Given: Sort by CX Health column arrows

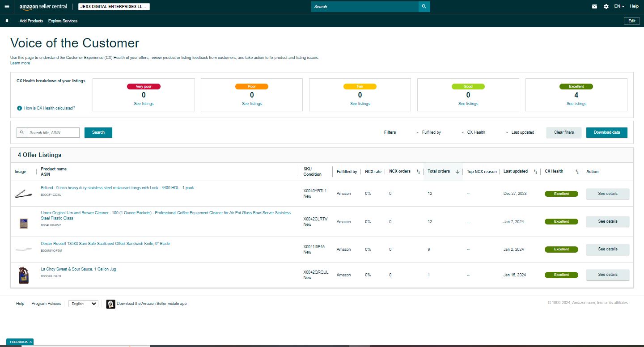Looking at the screenshot, I should pyautogui.click(x=577, y=172).
